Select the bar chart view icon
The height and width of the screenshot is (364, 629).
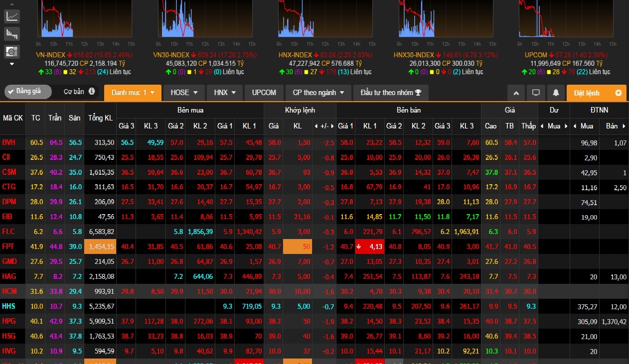[x=12, y=34]
